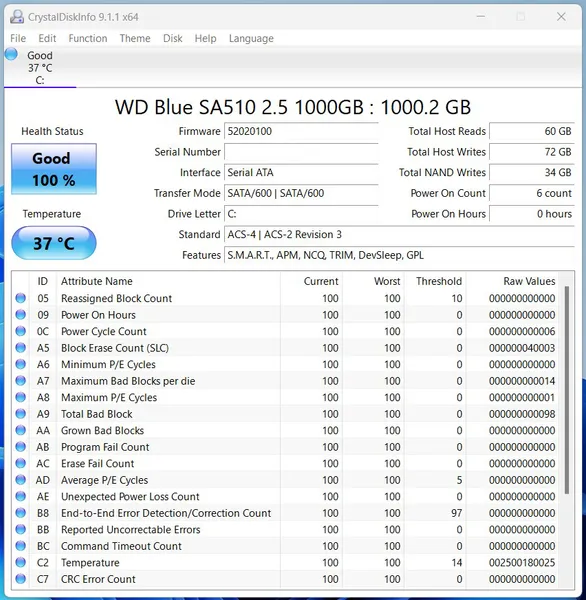Click the CrystalDiskInfo app icon in title bar
Image resolution: width=586 pixels, height=600 pixels.
pos(17,16)
